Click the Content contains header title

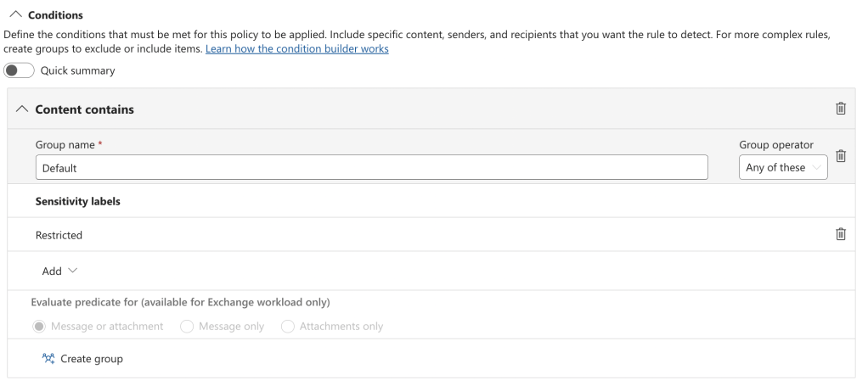click(84, 109)
